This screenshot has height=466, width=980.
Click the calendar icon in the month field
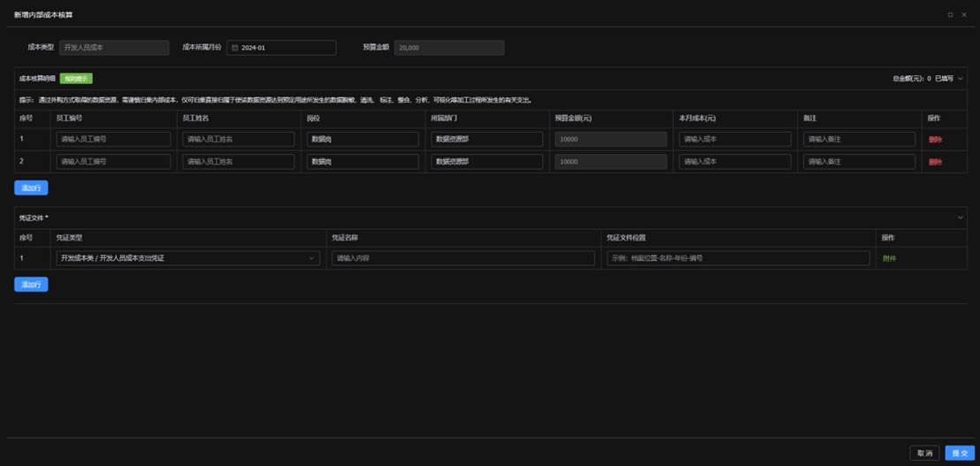click(235, 48)
